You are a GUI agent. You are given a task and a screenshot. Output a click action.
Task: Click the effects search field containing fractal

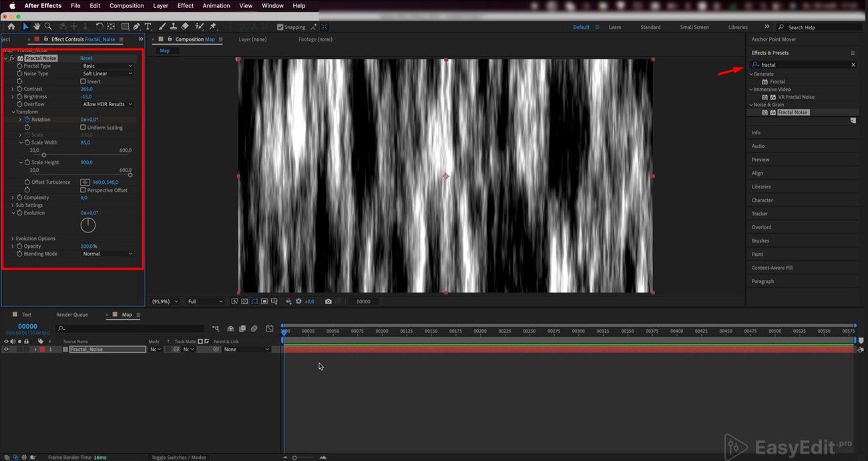[804, 65]
